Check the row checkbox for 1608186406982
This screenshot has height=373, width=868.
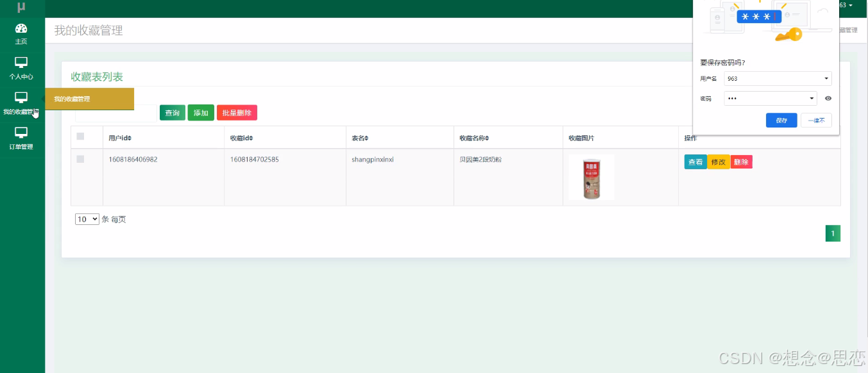(x=80, y=159)
